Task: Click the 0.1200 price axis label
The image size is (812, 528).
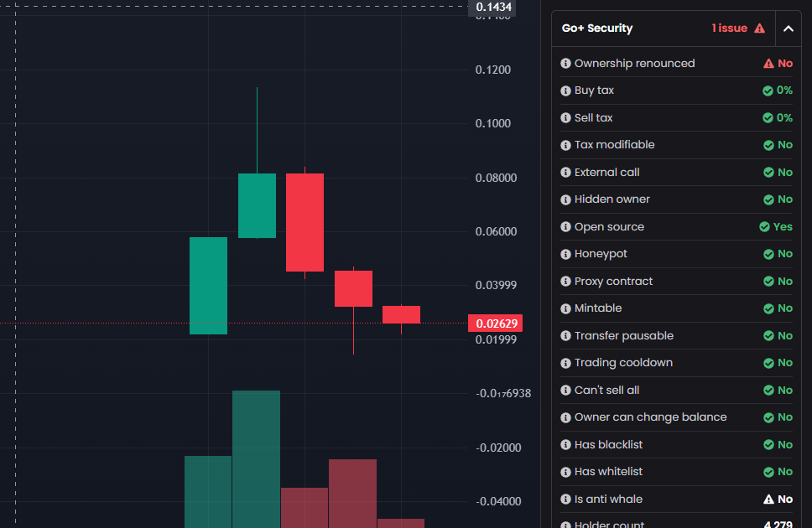Action: [x=493, y=70]
